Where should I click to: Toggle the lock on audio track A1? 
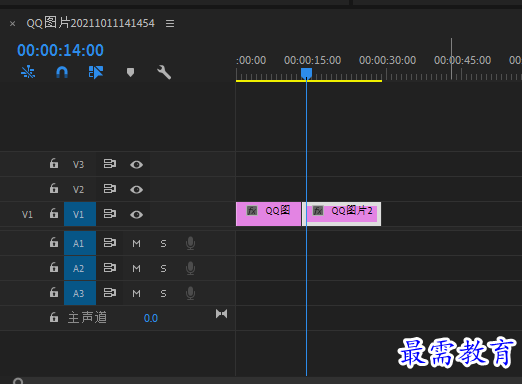click(54, 243)
